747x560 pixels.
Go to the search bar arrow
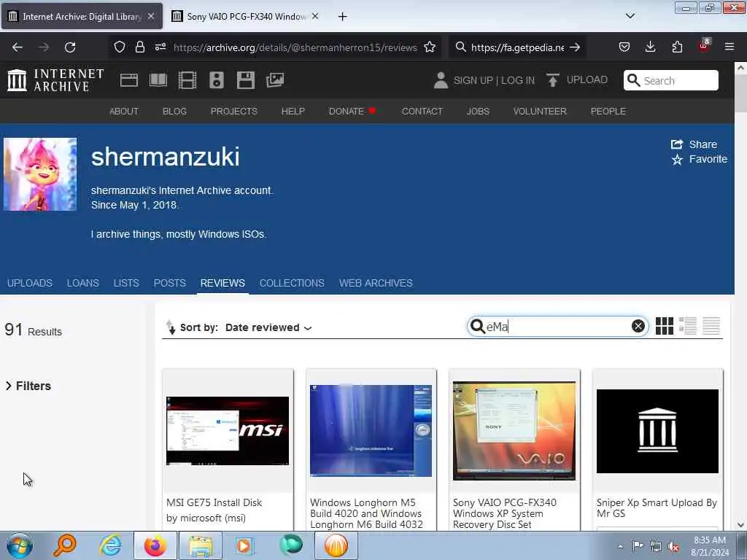575,47
